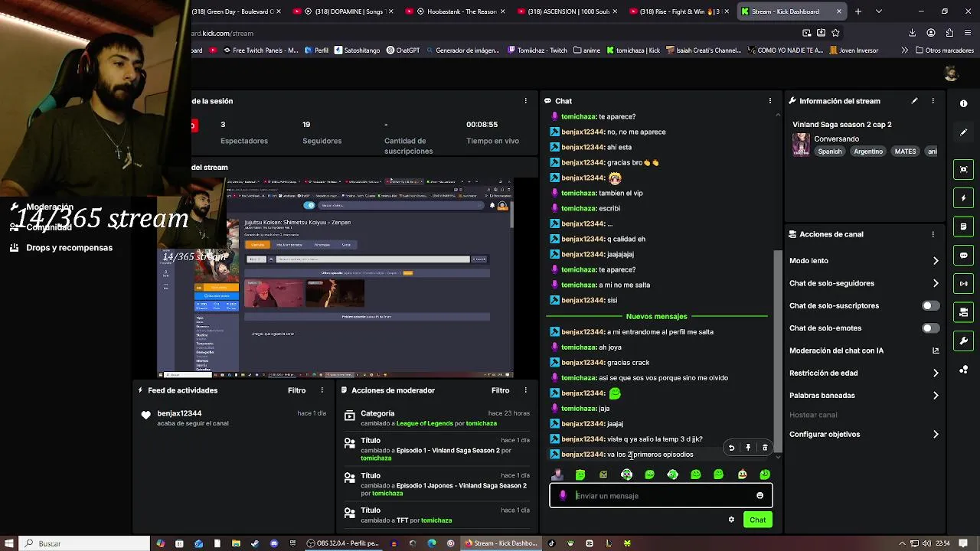Screen dimensions: 980x551
Task: Click the three-dots cluster icon in sidebar
Action: point(963,370)
